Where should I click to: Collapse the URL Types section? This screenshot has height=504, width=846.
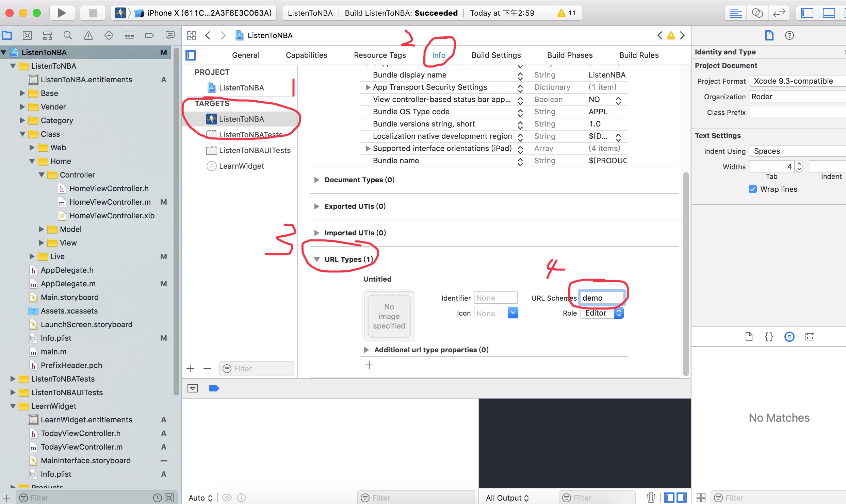(316, 259)
